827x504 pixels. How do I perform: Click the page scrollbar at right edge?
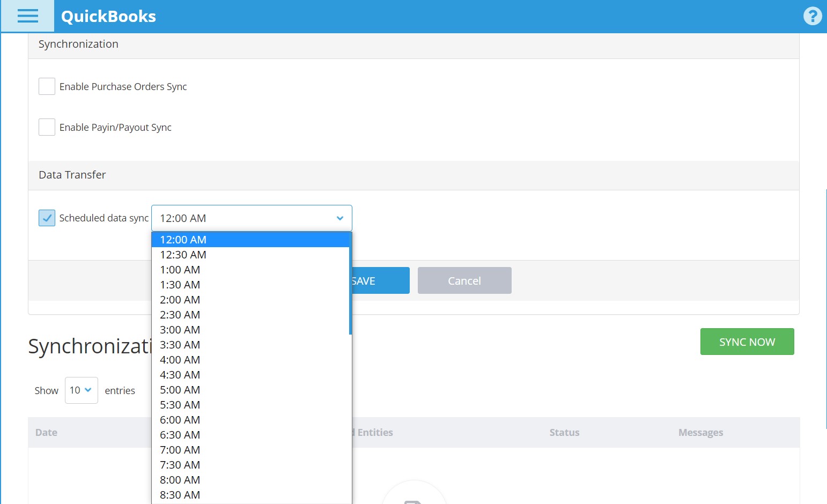(x=826, y=309)
